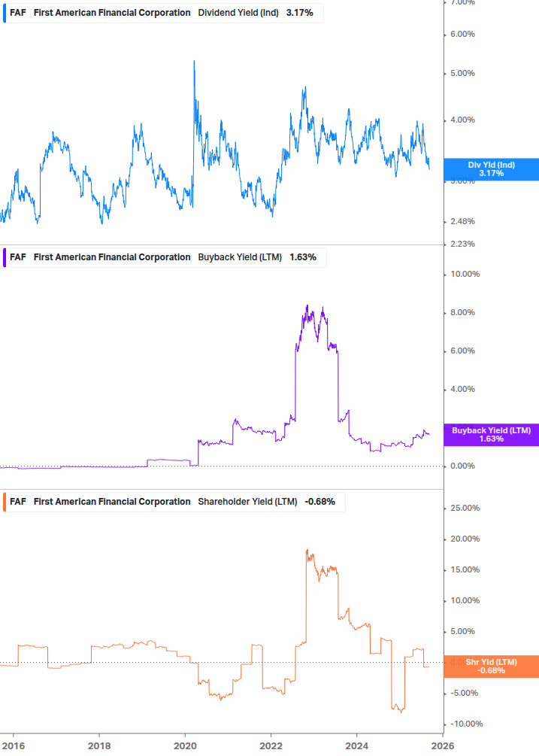Click the 2022 label on the time axis

tap(271, 746)
